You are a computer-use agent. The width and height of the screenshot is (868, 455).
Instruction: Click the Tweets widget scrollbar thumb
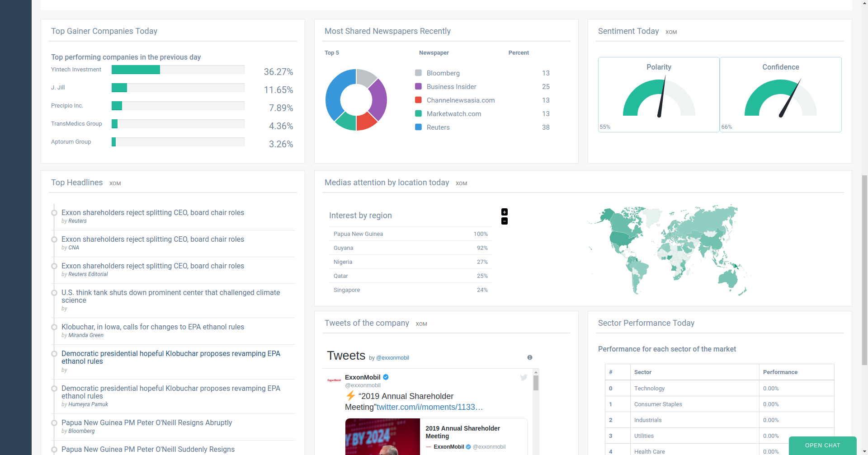(536, 383)
